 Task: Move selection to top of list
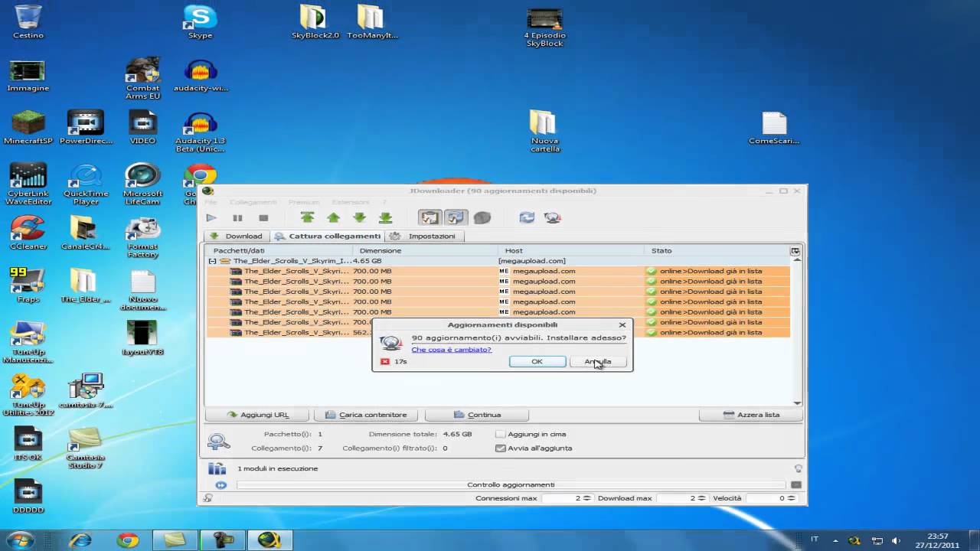pyautogui.click(x=307, y=218)
